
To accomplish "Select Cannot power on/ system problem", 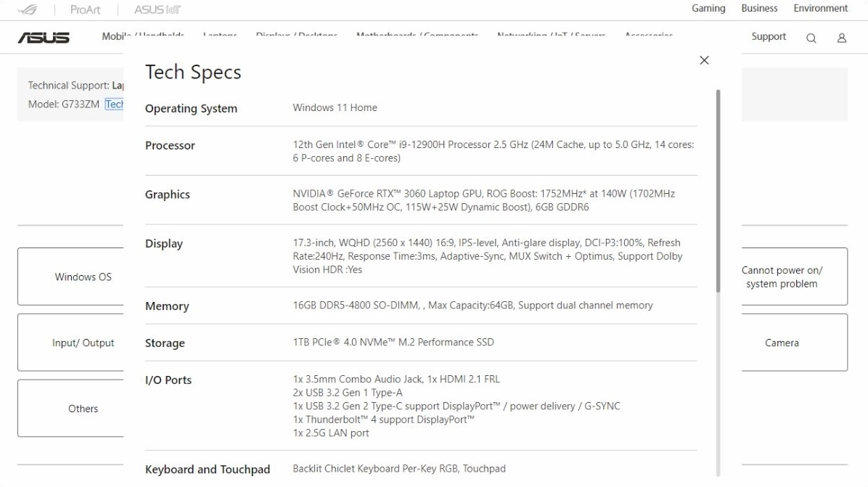I will pos(795,277).
